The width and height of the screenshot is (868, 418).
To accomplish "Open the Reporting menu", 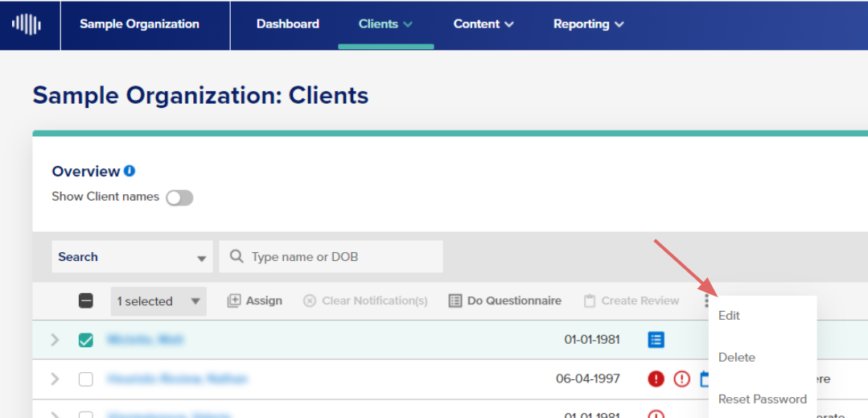I will pos(588,24).
